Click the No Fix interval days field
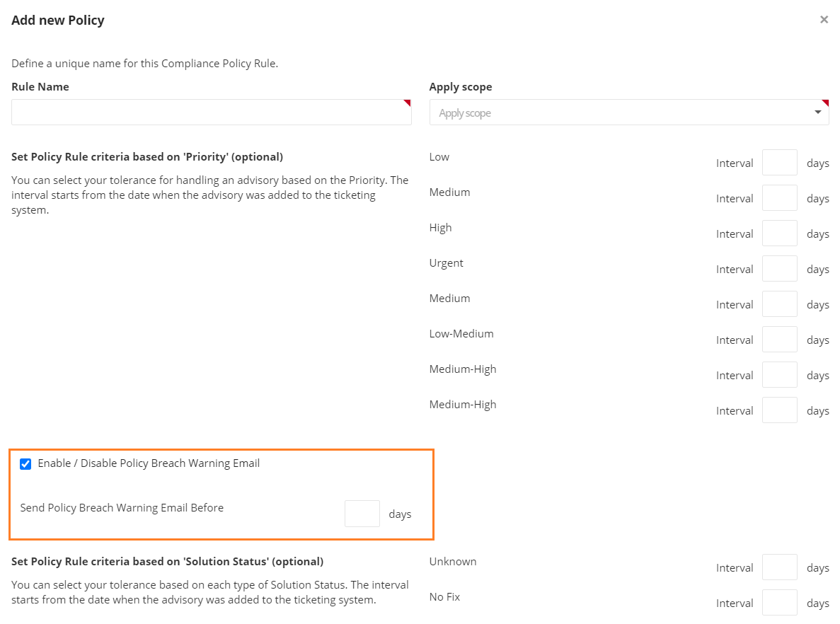The height and width of the screenshot is (624, 840). pyautogui.click(x=779, y=603)
